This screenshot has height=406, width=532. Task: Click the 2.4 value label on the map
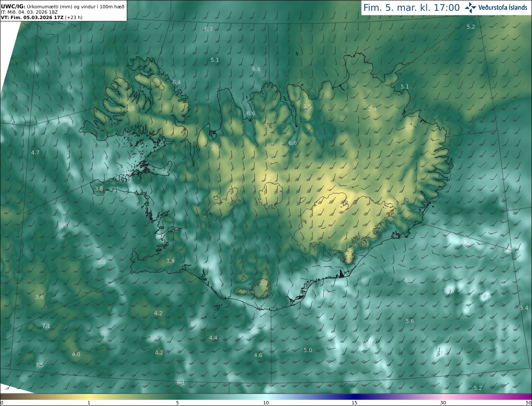click(372, 109)
